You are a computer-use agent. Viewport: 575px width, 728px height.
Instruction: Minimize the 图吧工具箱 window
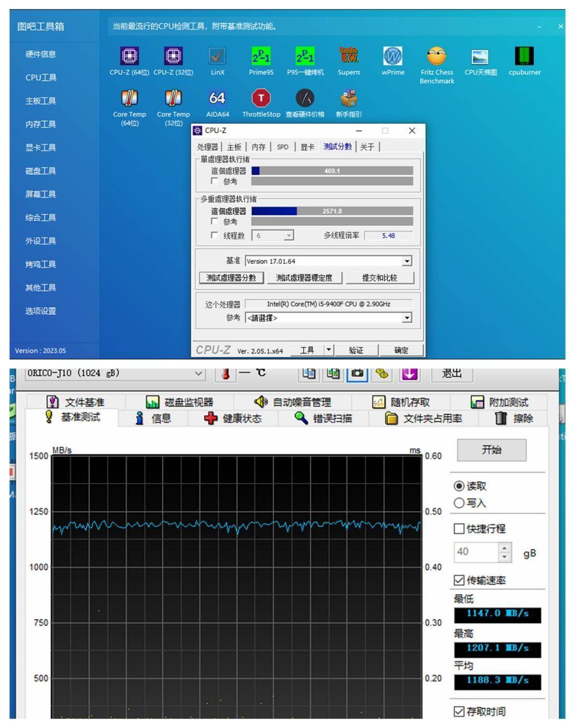click(539, 27)
